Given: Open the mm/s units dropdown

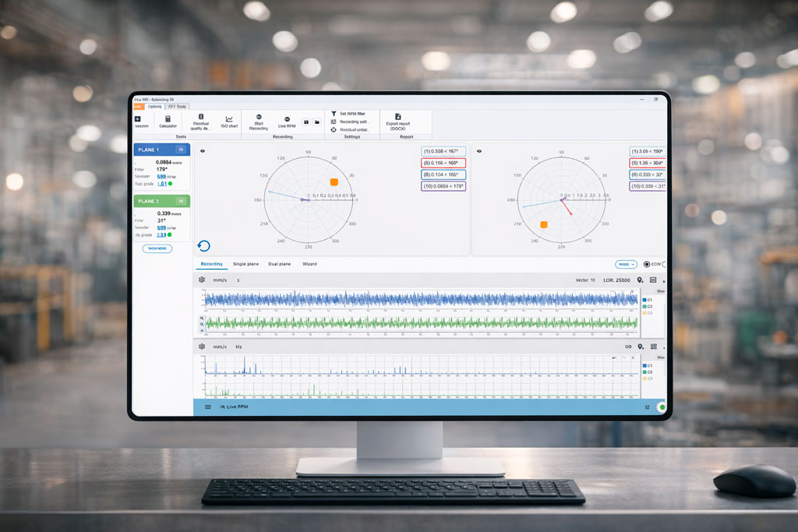Looking at the screenshot, I should [626, 264].
